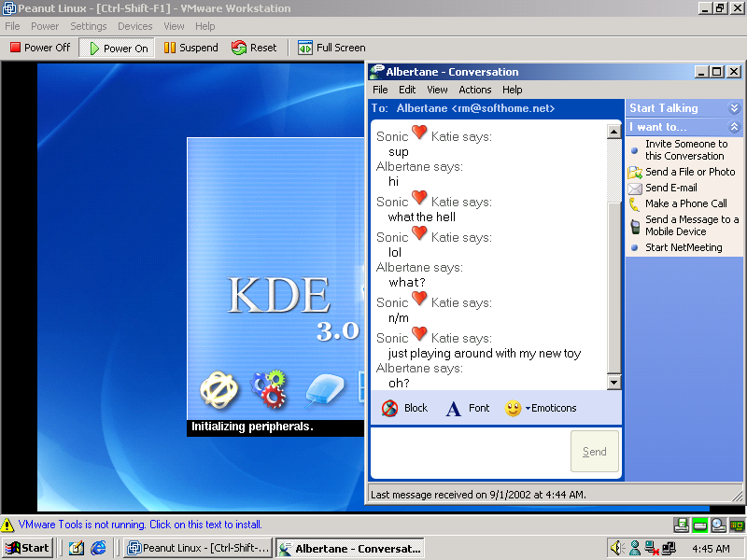Click the Suspend toolbar button
The height and width of the screenshot is (560, 747).
click(190, 48)
